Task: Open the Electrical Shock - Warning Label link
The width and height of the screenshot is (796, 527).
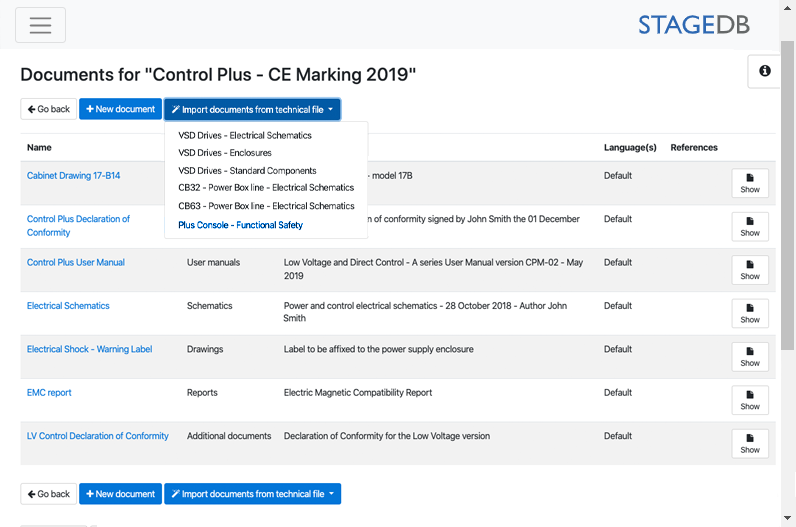Action: pos(89,349)
